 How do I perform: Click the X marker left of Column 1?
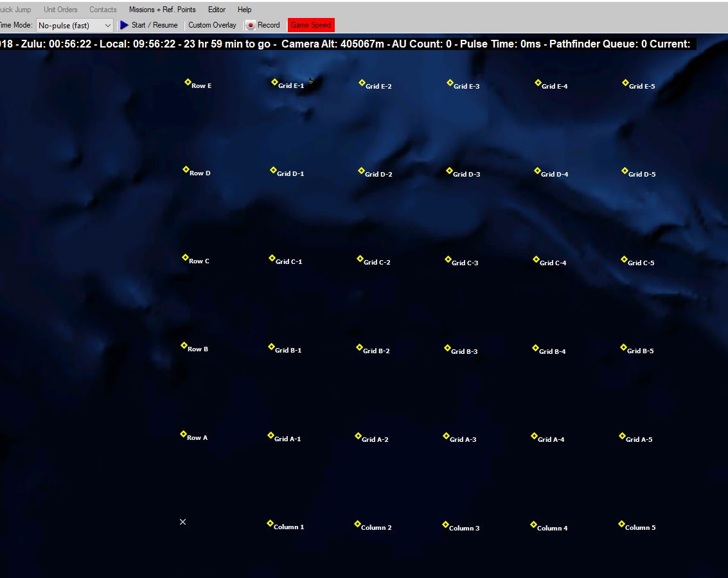click(183, 522)
